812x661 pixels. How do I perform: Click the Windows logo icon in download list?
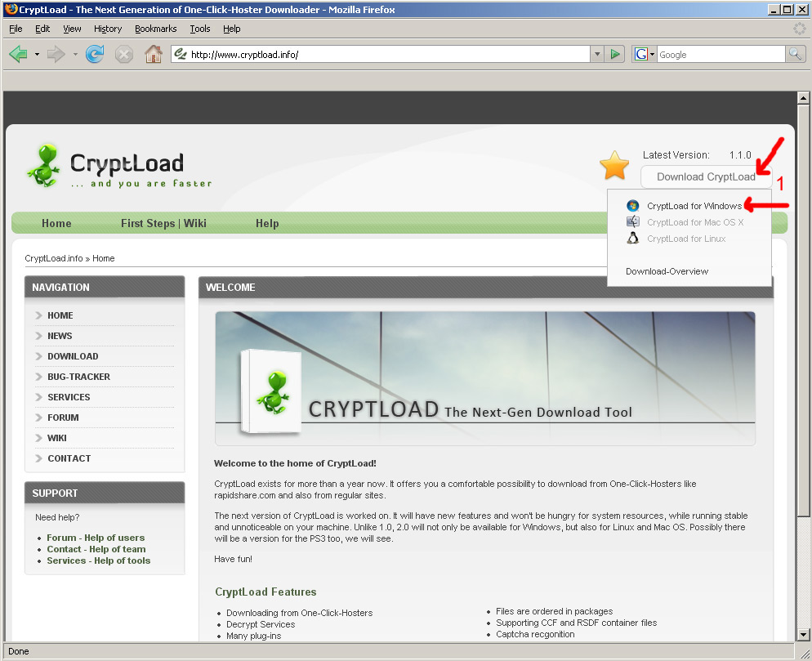click(632, 206)
